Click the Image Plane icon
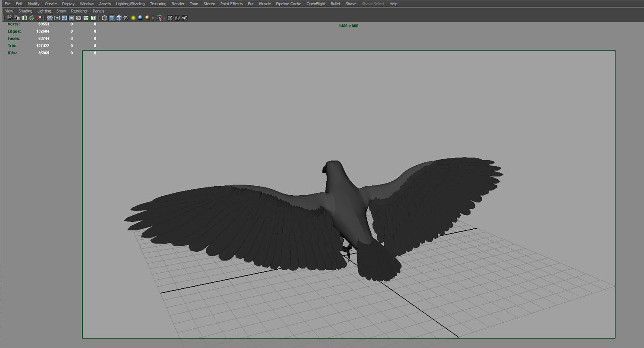The width and height of the screenshot is (644, 348). (31, 18)
